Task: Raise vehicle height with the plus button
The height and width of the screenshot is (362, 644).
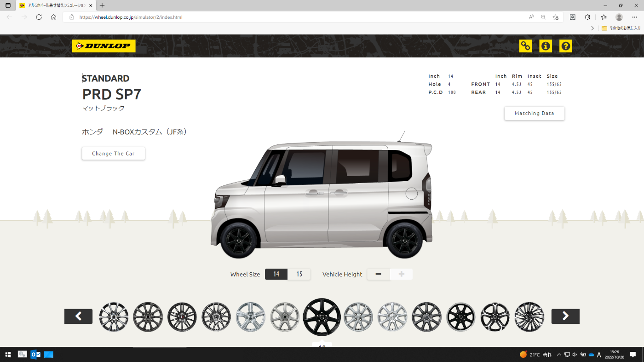Action: [x=402, y=274]
